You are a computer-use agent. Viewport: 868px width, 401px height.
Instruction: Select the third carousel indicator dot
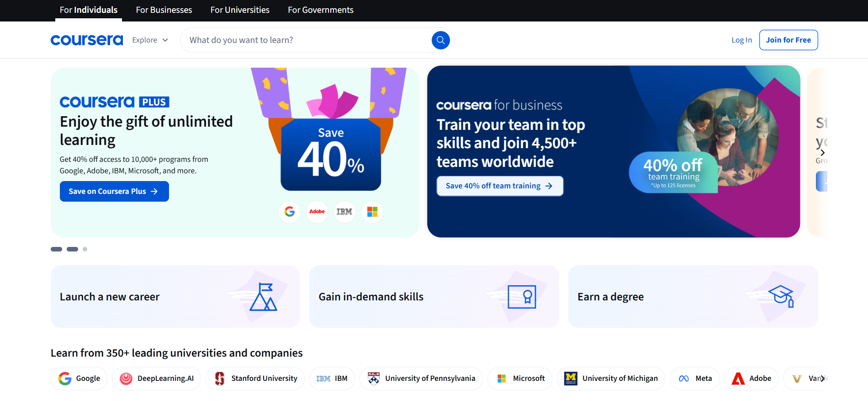point(85,249)
